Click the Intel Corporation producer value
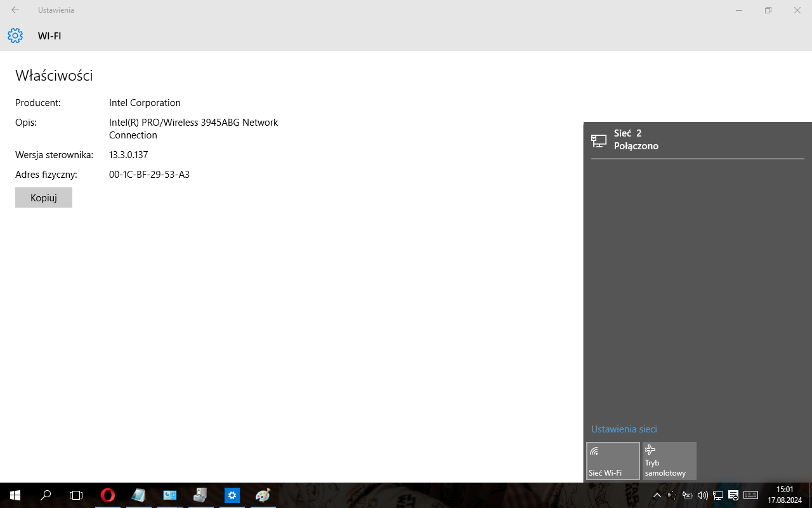 pos(145,102)
